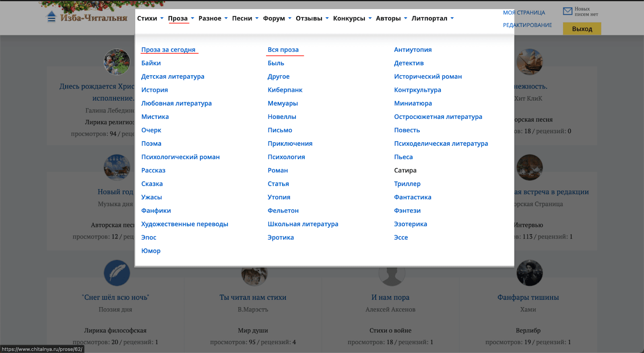Open the Эссе category
This screenshot has height=353, width=644.
pos(401,237)
